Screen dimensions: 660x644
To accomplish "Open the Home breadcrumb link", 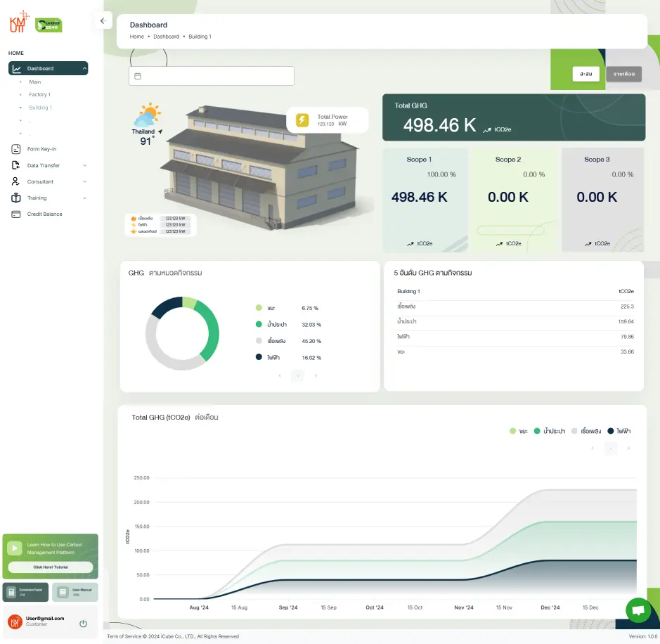I will coord(136,36).
